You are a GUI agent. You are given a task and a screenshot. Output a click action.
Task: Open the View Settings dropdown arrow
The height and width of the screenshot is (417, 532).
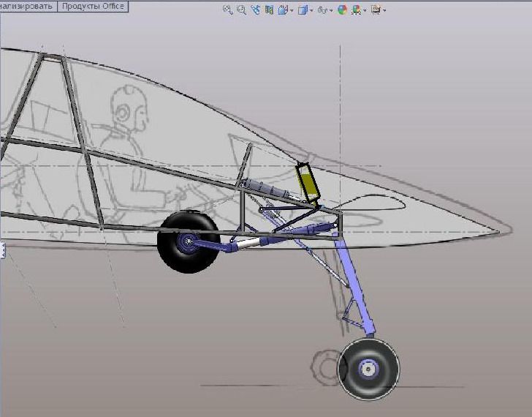[x=384, y=11]
